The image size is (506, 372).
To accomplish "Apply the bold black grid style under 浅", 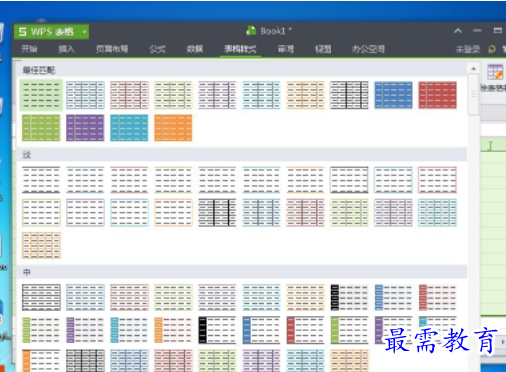I will pyautogui.click(x=217, y=213).
